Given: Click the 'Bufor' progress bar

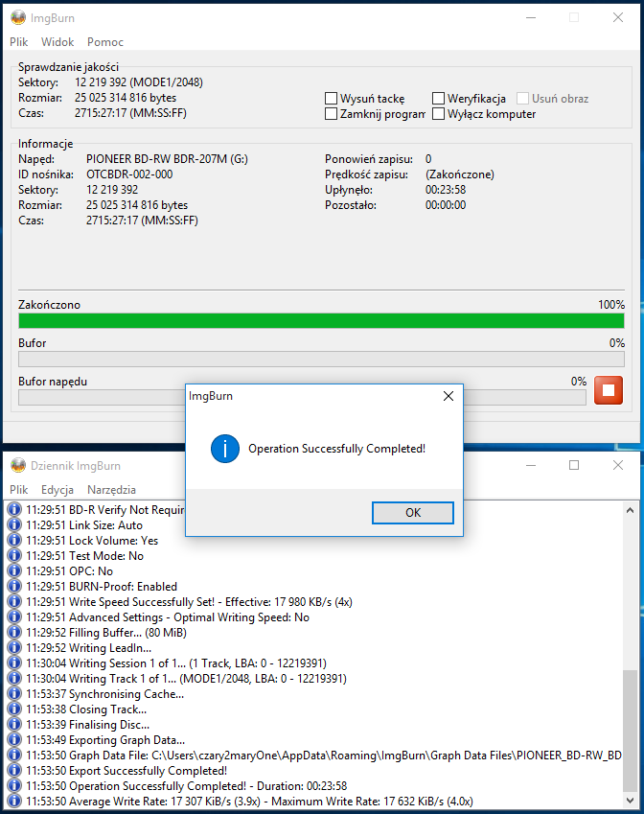Looking at the screenshot, I should [321, 360].
